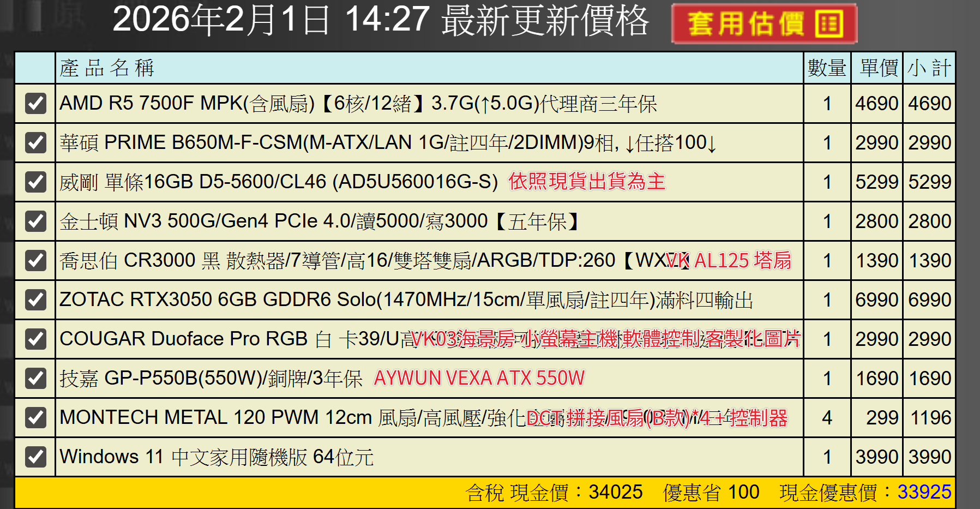This screenshot has height=509, width=980.
Task: Click quantity 4 in the MONTECH fan row
Action: pyautogui.click(x=827, y=417)
